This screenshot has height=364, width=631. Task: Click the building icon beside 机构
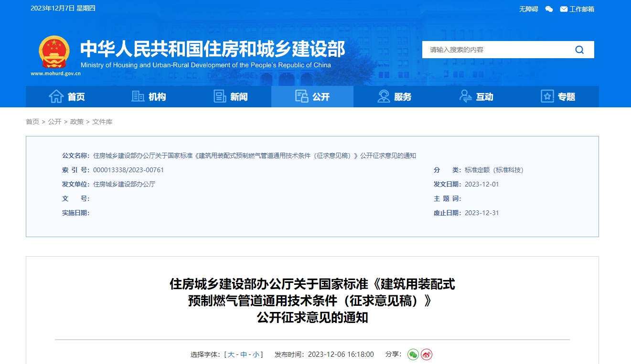pyautogui.click(x=137, y=96)
